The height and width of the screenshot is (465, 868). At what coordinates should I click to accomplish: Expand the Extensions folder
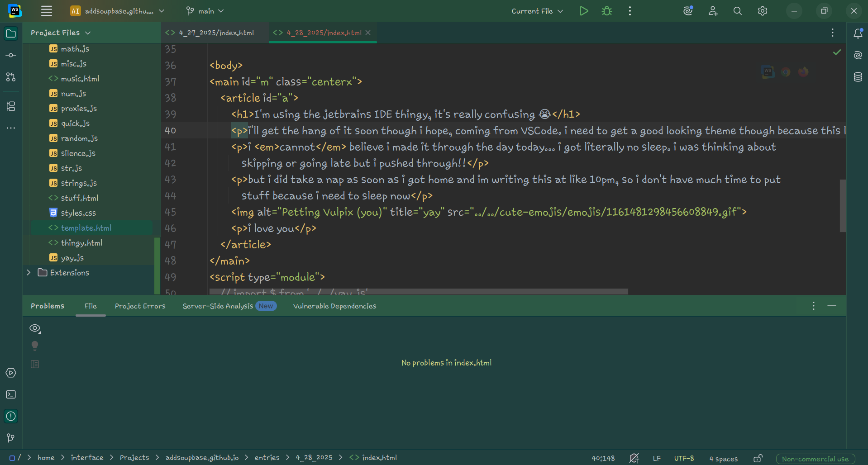[29, 273]
